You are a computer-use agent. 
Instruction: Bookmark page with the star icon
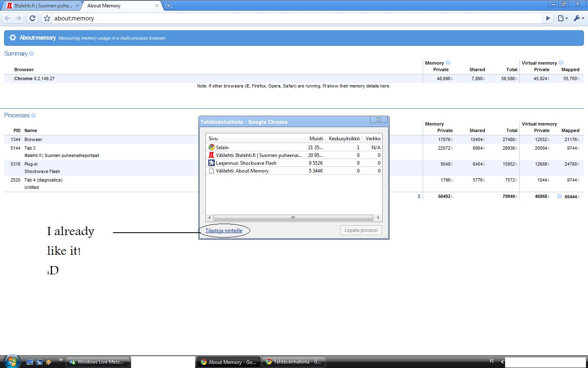point(47,18)
